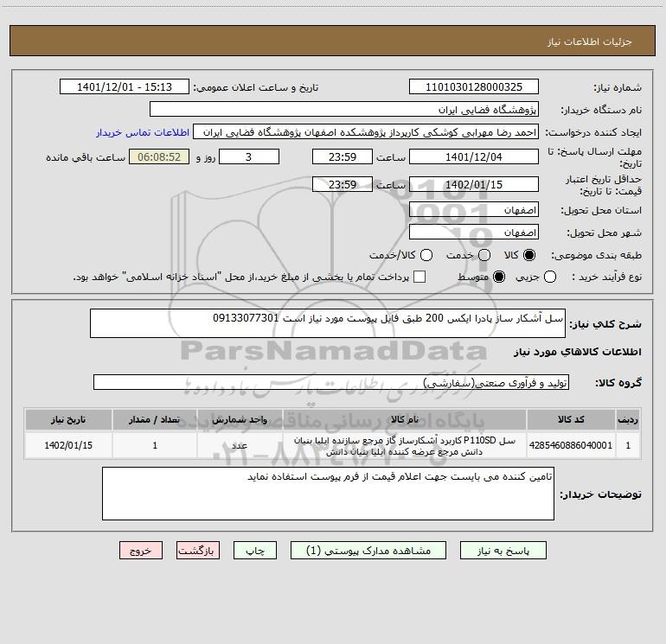Click the کد کالا column header

(571, 420)
